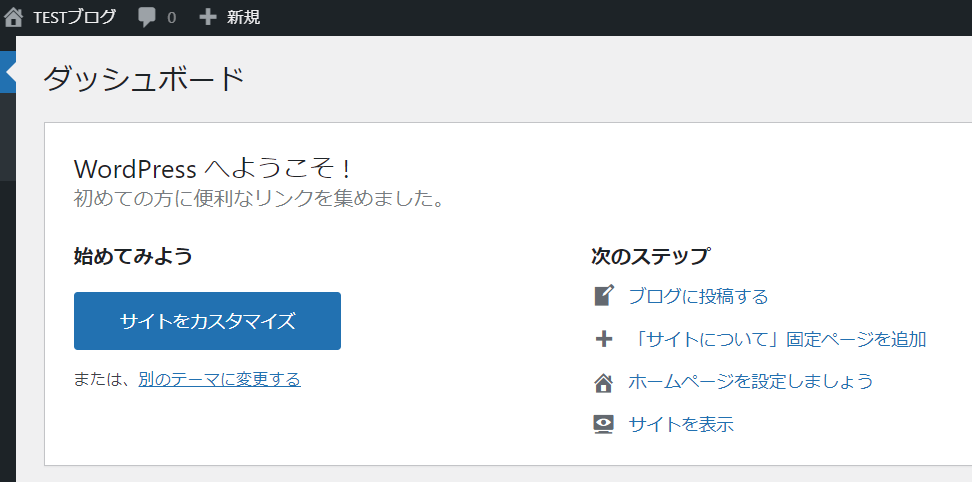Click the plus icon beside 新規
The height and width of the screenshot is (482, 972).
coord(208,17)
